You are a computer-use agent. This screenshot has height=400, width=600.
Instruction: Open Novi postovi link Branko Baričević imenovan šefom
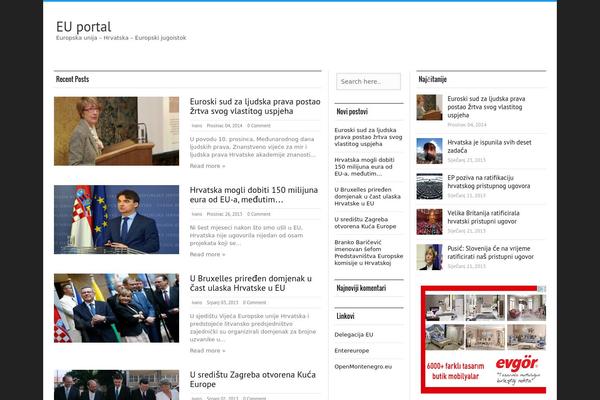[368, 253]
